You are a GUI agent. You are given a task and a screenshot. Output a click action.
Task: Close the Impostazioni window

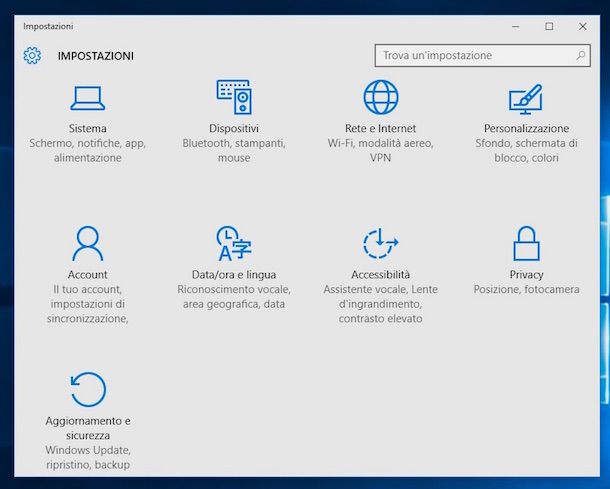pyautogui.click(x=583, y=26)
